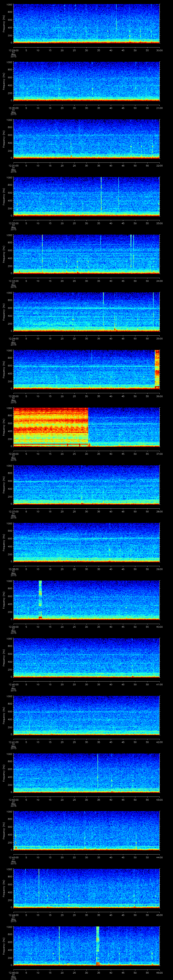173x980 pixels.
Task: Click the 12:29:00 start time label
Action: pyautogui.click(x=13, y=50)
